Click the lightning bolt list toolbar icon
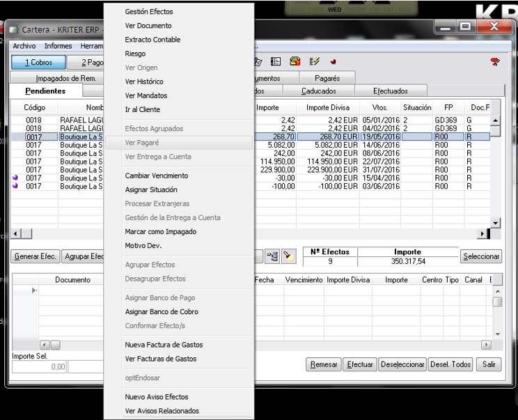The height and width of the screenshot is (420, 518). click(x=314, y=61)
